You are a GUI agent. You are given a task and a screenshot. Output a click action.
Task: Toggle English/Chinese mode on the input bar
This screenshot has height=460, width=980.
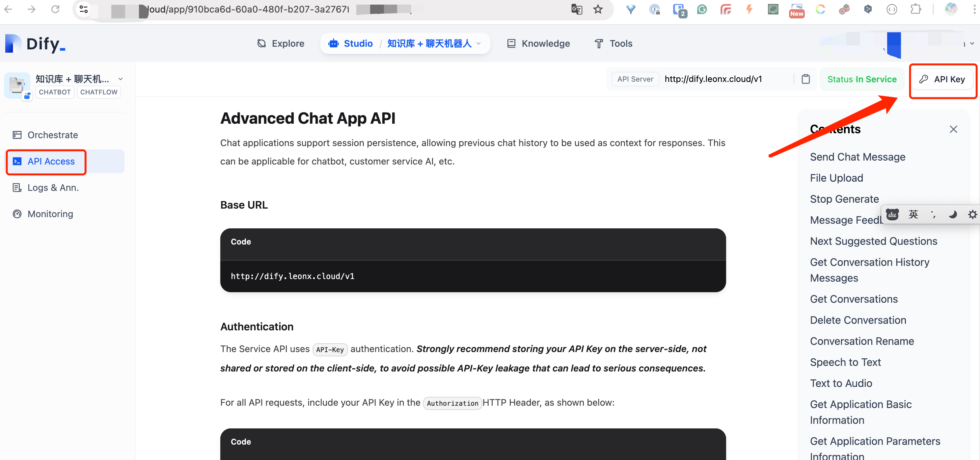[x=913, y=215]
